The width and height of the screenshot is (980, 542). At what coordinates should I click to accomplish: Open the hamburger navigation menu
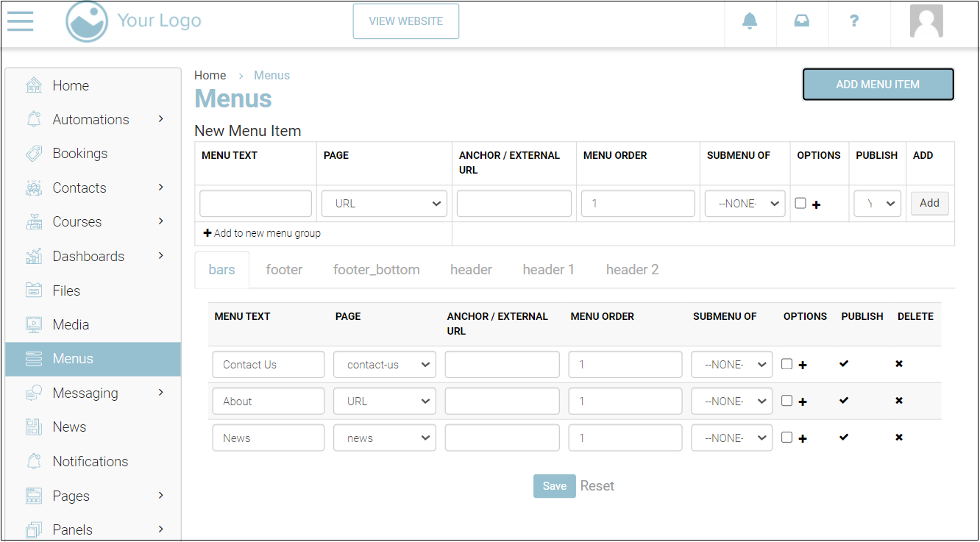21,21
